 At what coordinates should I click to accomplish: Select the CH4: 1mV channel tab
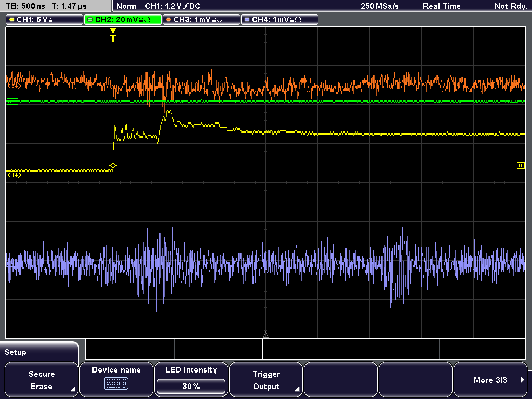pyautogui.click(x=280, y=20)
